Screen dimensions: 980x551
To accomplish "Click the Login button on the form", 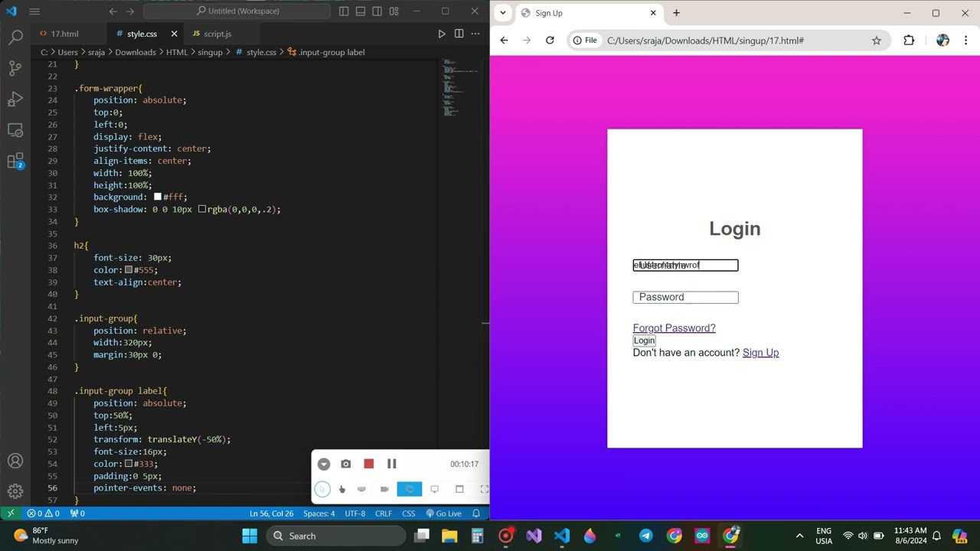I will [644, 341].
